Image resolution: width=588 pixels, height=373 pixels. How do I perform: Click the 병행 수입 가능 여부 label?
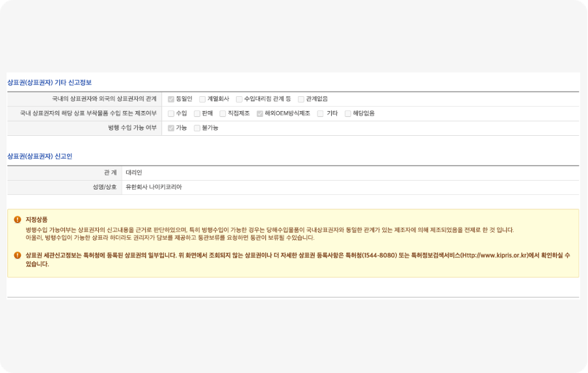(133, 128)
